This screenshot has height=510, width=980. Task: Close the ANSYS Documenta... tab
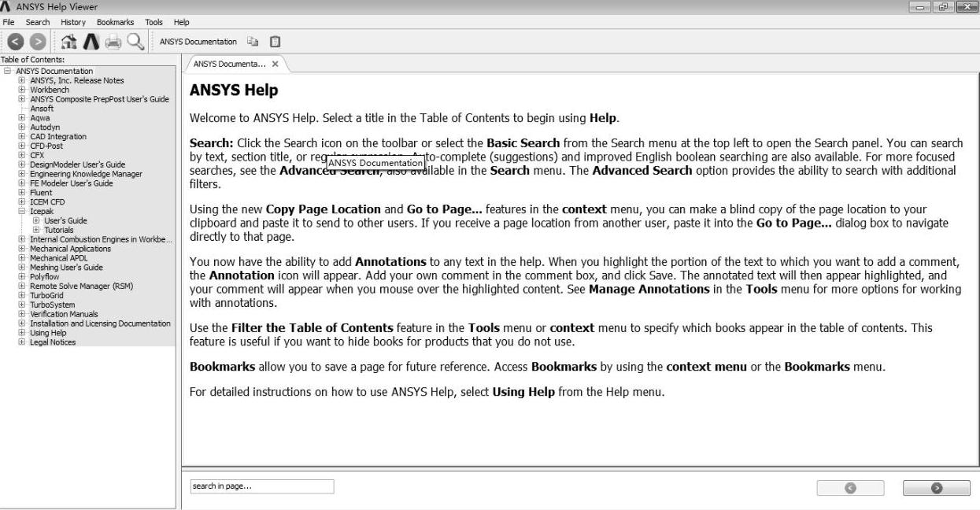(x=275, y=65)
